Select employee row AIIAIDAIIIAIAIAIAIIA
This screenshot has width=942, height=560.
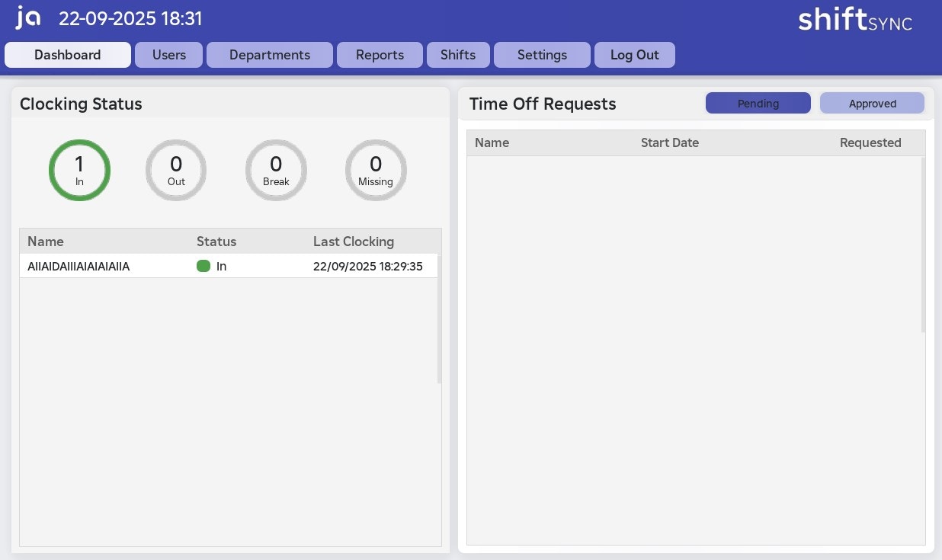coord(229,266)
